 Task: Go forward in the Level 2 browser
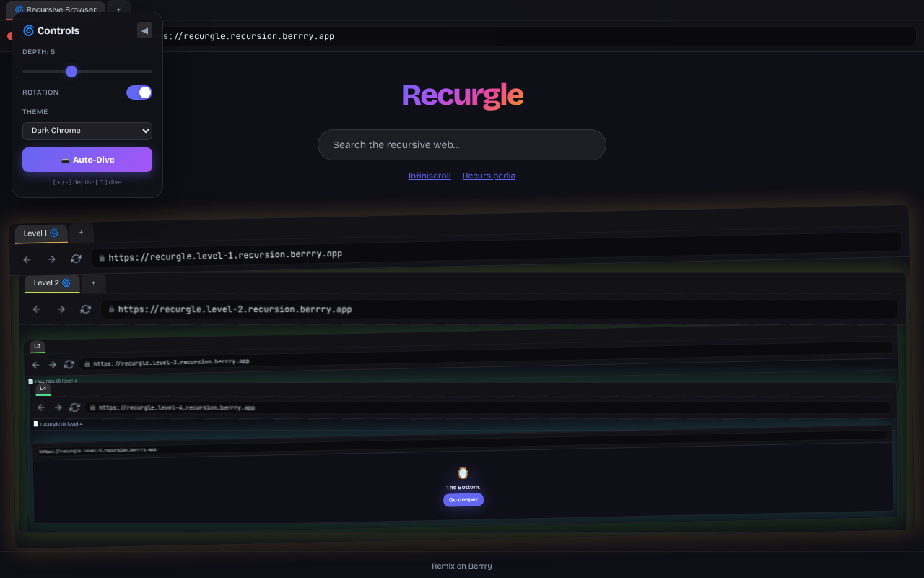tap(61, 309)
